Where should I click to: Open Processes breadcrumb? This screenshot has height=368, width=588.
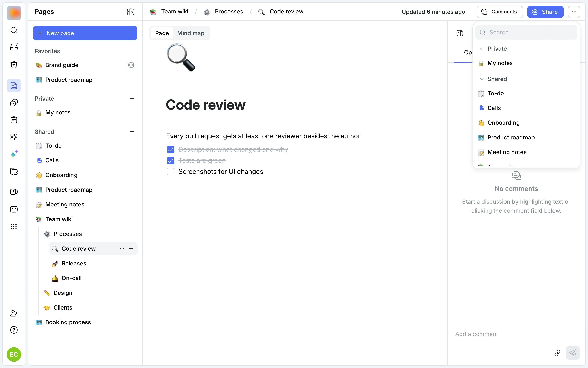[x=223, y=12]
